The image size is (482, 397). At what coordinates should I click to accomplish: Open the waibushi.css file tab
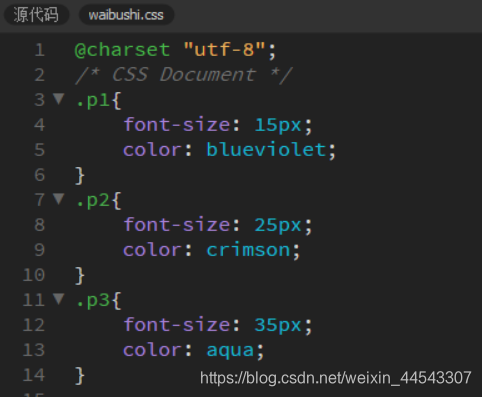(126, 15)
